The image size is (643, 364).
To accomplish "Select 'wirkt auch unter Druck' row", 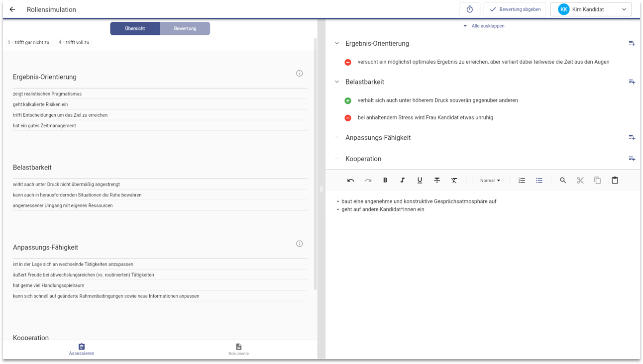I will tap(160, 184).
